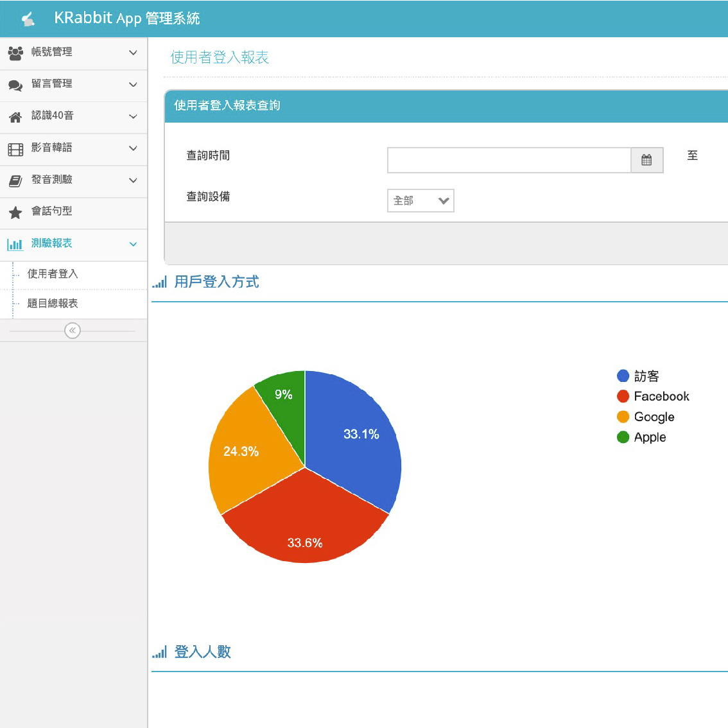Expand the 帳號管理 chevron arrow
Image resolution: width=728 pixels, height=728 pixels.
coord(133,53)
